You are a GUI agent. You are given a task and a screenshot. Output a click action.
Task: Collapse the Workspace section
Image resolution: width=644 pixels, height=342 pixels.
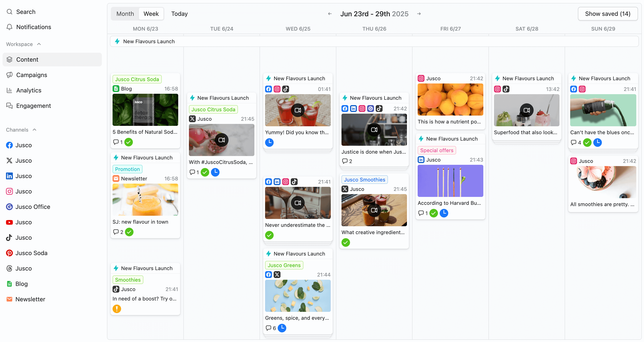click(x=39, y=44)
